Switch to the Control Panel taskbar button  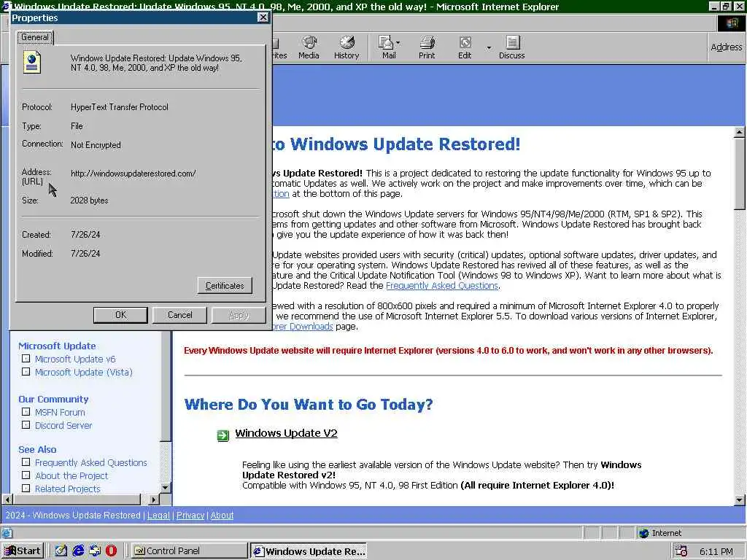coord(189,551)
